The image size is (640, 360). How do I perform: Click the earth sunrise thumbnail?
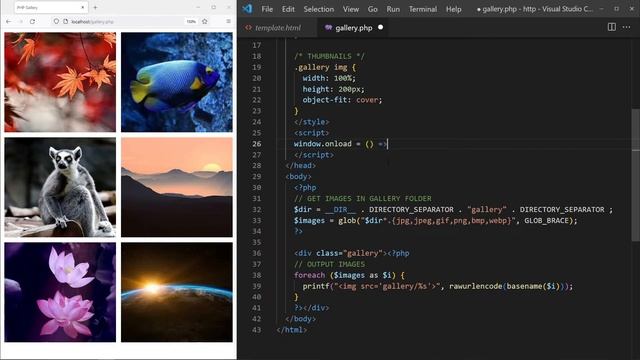click(177, 292)
